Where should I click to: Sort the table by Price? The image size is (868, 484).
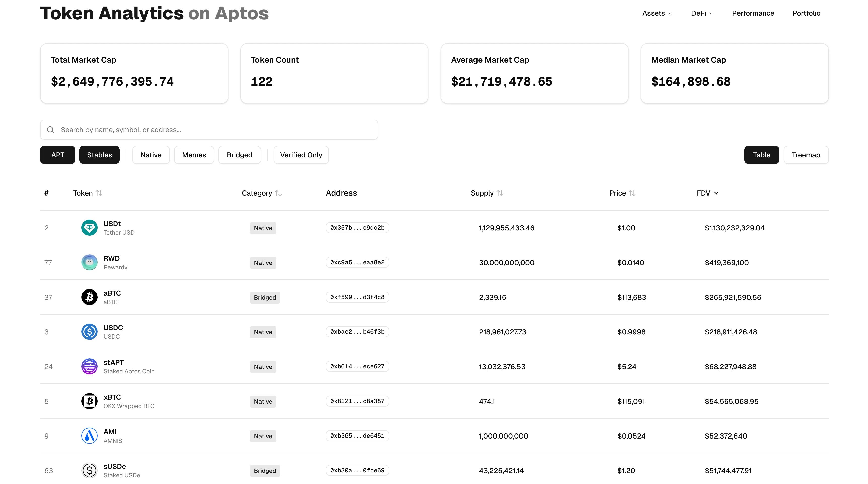click(x=621, y=193)
